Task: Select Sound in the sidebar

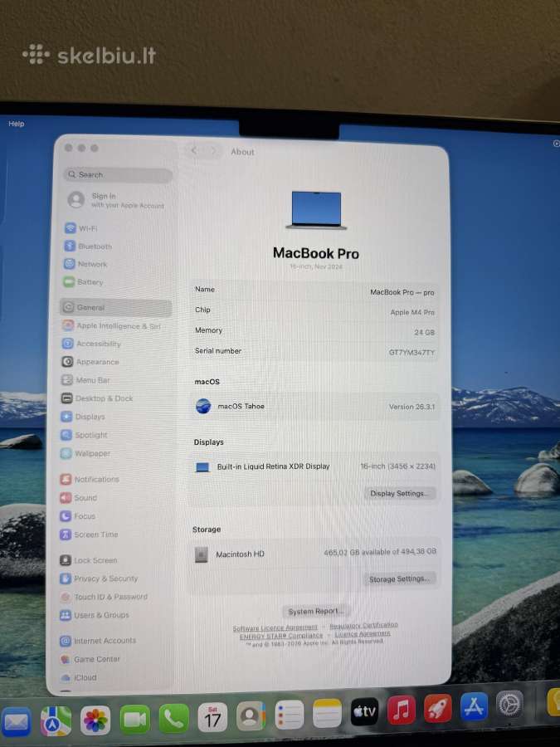Action: point(79,498)
